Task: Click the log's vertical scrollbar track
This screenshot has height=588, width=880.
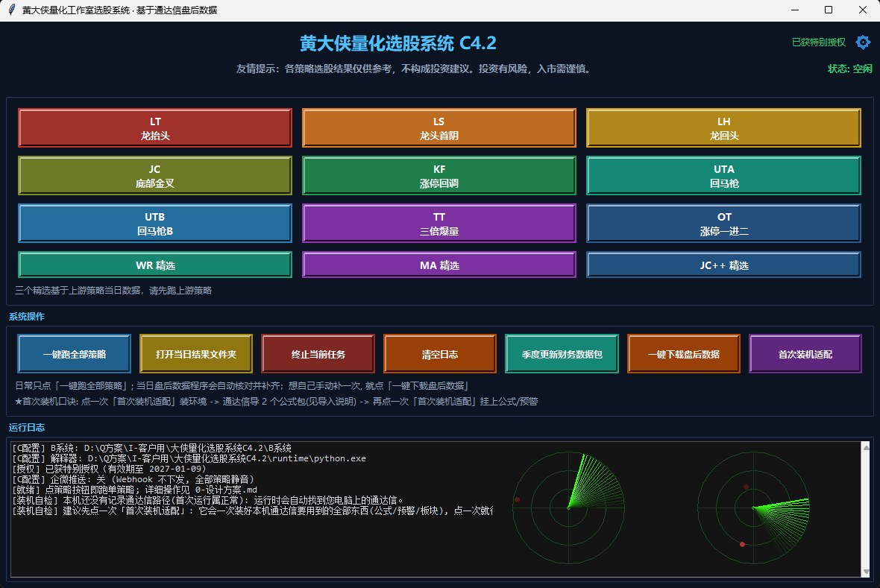Action: click(x=865, y=510)
